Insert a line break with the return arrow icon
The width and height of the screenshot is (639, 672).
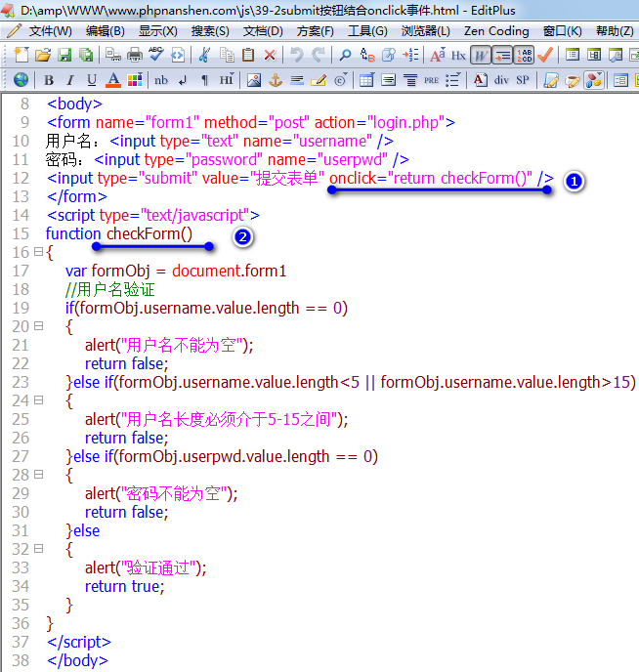[x=183, y=80]
